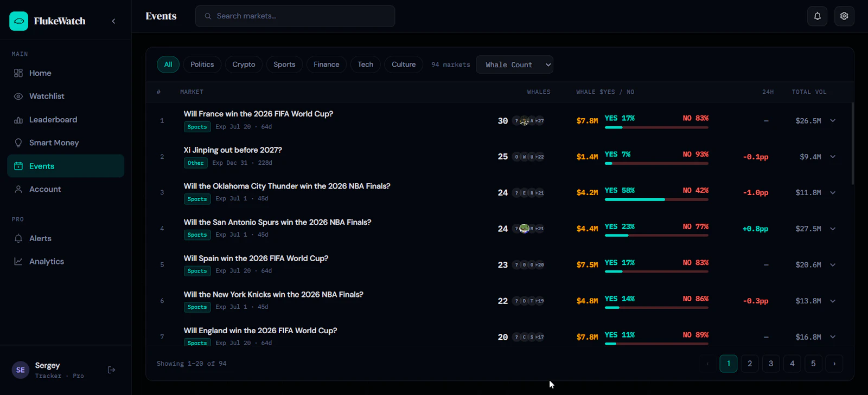Image resolution: width=868 pixels, height=395 pixels.
Task: Expand the France World Cup row
Action: coord(833,121)
